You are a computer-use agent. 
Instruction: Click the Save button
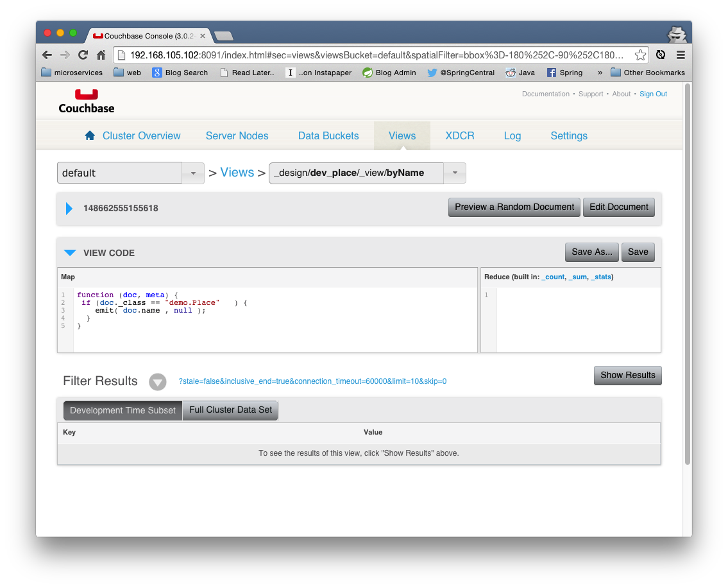[638, 252]
